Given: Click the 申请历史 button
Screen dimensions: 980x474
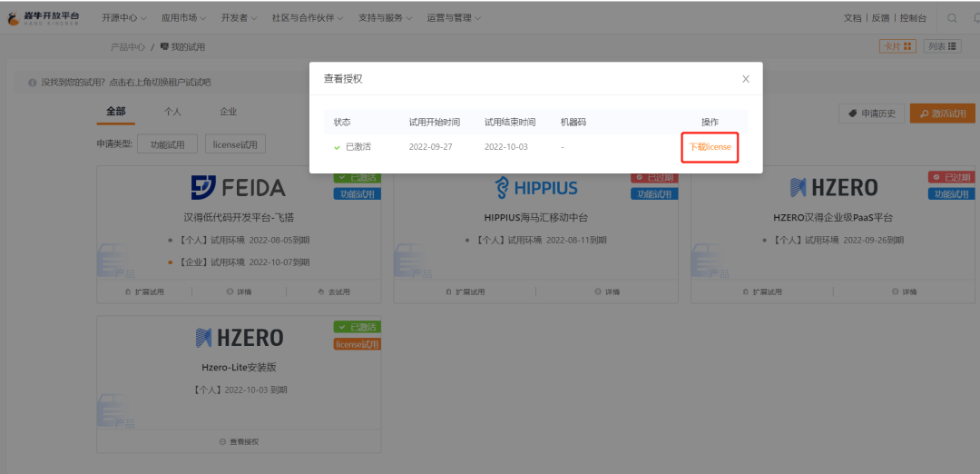Looking at the screenshot, I should 871,114.
